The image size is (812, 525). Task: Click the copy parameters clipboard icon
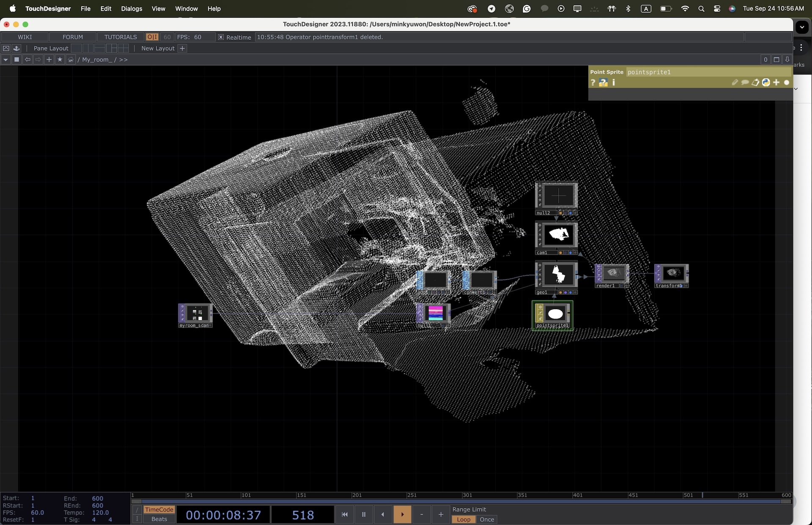point(755,82)
